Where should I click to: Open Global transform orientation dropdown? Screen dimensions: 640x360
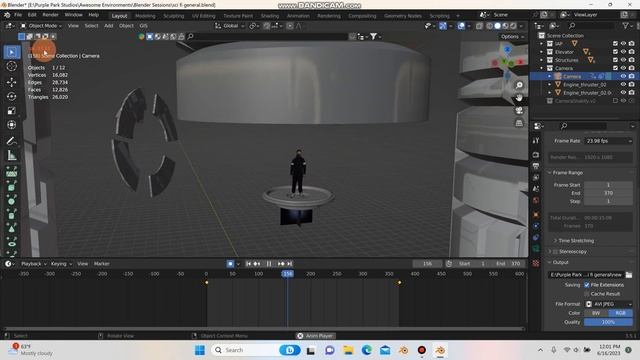point(230,26)
